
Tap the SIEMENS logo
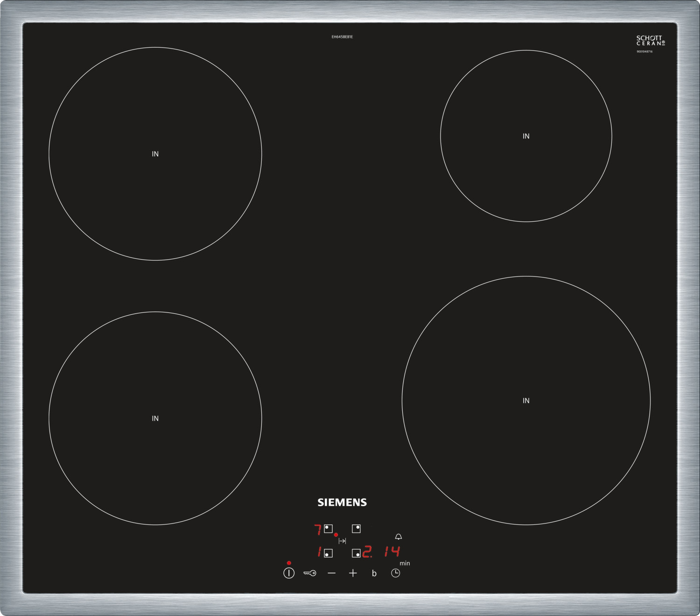[x=342, y=503]
